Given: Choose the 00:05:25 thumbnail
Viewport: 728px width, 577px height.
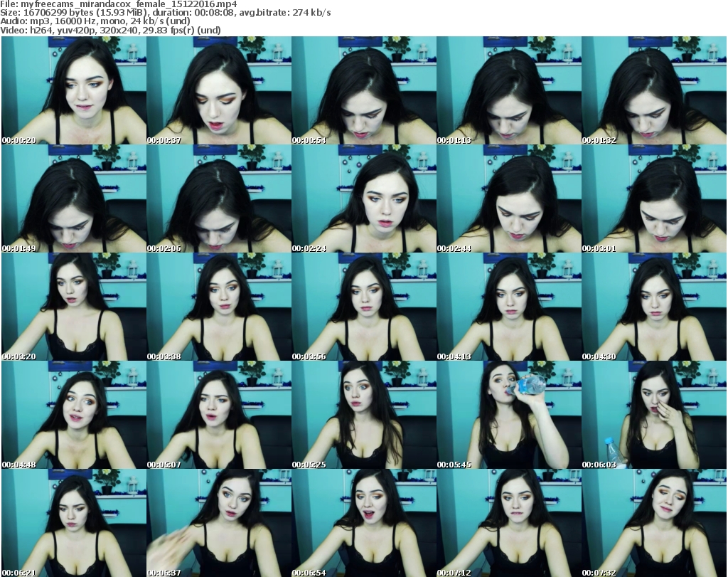Looking at the screenshot, I should click(364, 415).
